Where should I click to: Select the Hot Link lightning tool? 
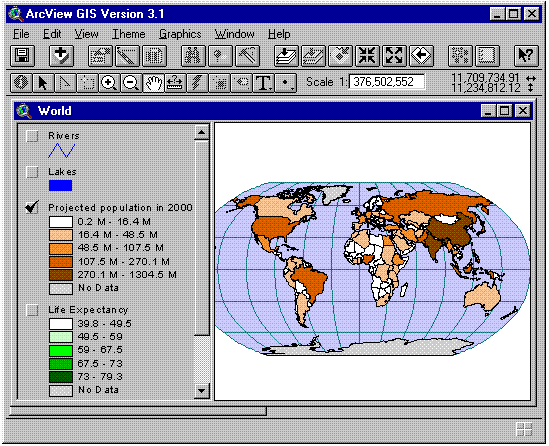pos(197,83)
